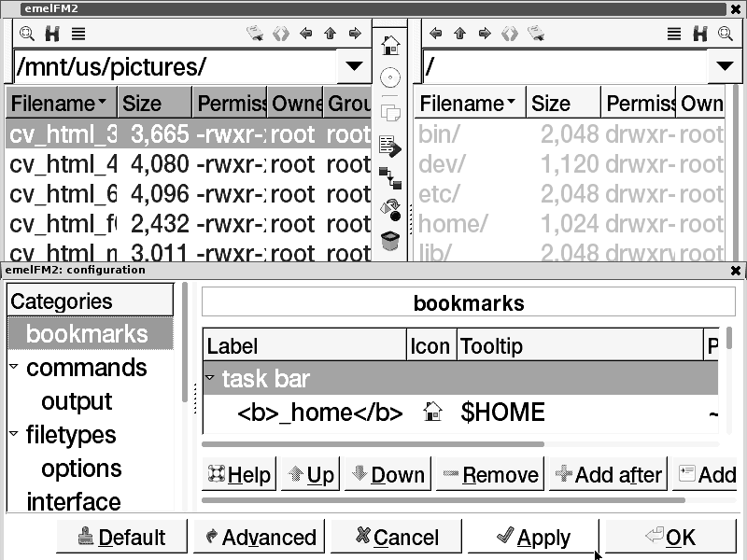The height and width of the screenshot is (560, 747).
Task: Open left pane directory history dropdown
Action: tap(354, 66)
